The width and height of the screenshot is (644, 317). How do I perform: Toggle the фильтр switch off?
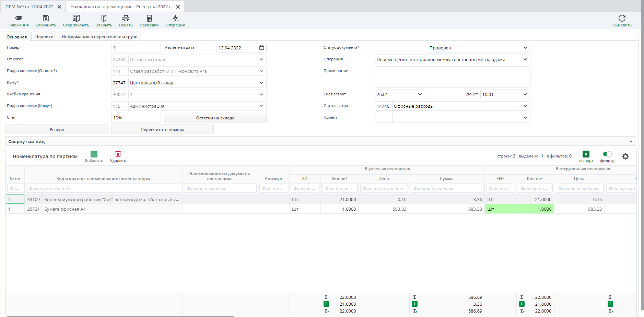[x=607, y=154]
